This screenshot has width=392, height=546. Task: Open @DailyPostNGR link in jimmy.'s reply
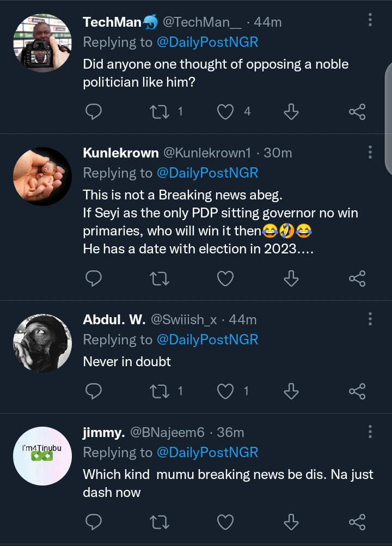tap(207, 452)
